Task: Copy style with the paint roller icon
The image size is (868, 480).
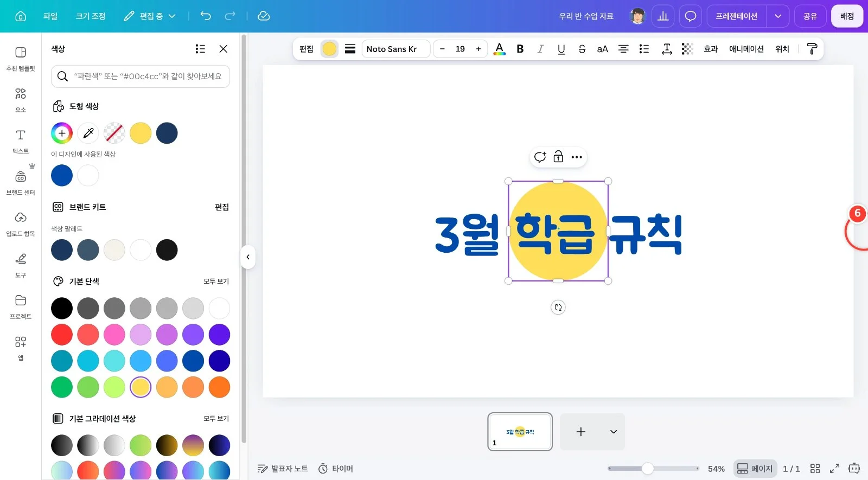Action: (x=812, y=49)
